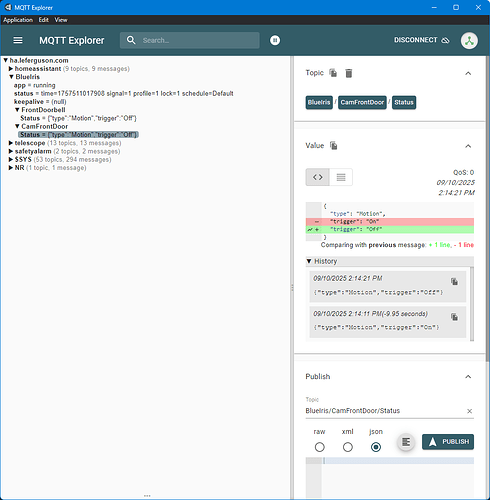The width and height of the screenshot is (490, 500).
Task: Collapse the History section
Action: pyautogui.click(x=309, y=261)
